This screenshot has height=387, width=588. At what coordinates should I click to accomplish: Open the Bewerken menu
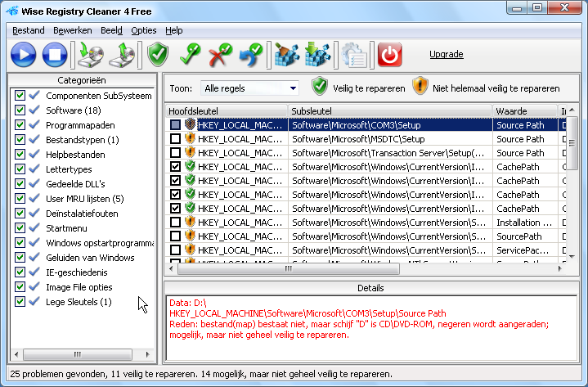coord(72,30)
